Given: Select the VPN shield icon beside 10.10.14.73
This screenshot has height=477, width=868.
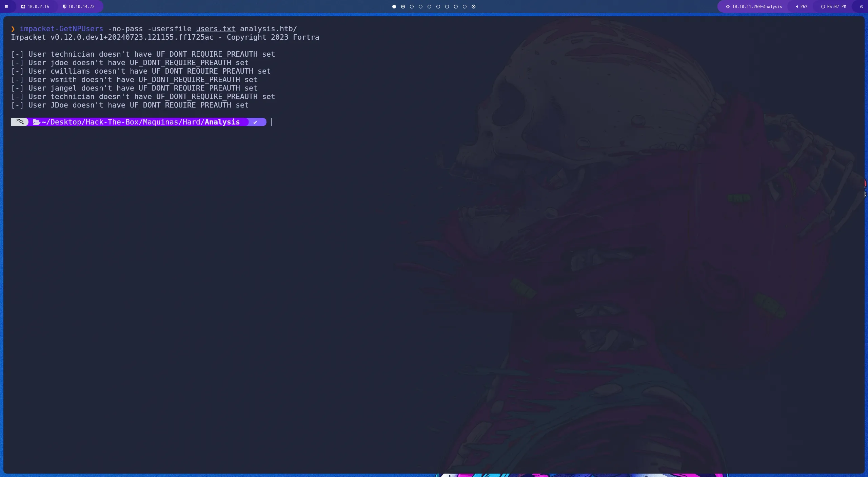Looking at the screenshot, I should click(x=64, y=6).
